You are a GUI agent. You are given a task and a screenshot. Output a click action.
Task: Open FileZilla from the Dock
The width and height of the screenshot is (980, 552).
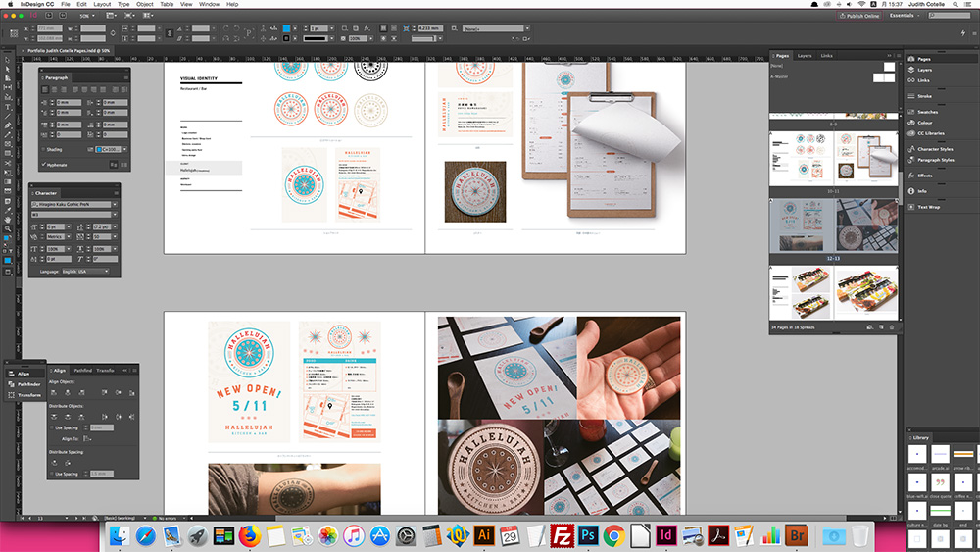tap(562, 535)
